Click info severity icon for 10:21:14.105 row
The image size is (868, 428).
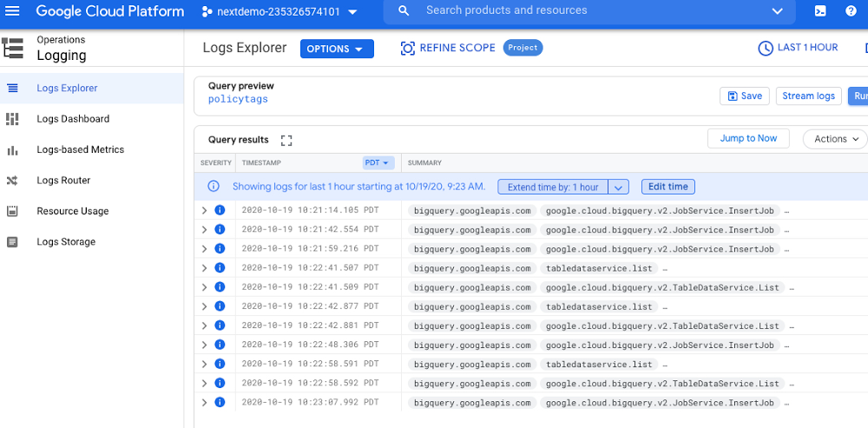pyautogui.click(x=220, y=210)
